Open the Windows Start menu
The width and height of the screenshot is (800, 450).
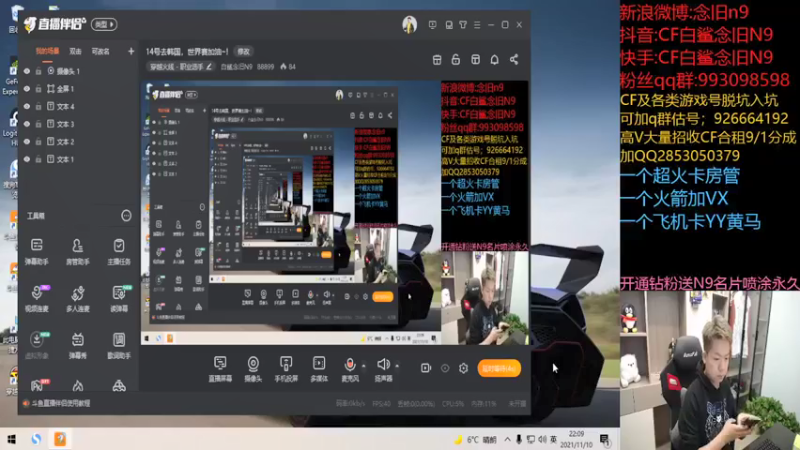click(x=11, y=439)
